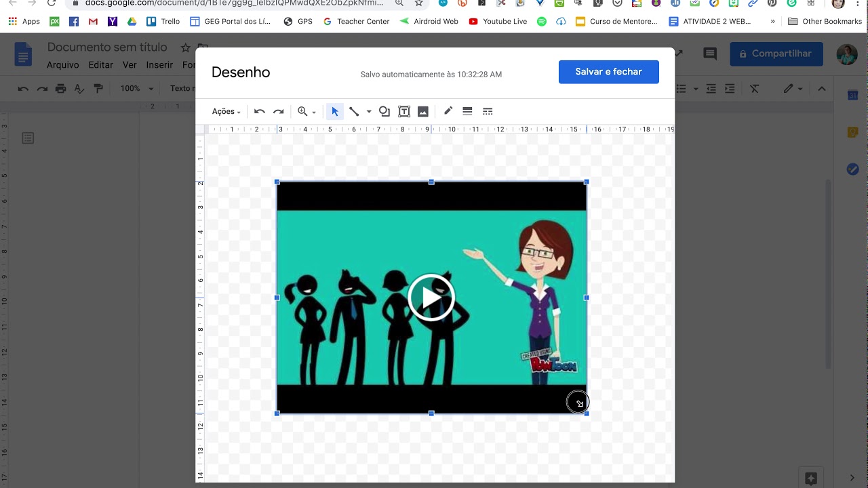Image resolution: width=868 pixels, height=488 pixels.
Task: Open the document outline icon
Action: coord(28,138)
